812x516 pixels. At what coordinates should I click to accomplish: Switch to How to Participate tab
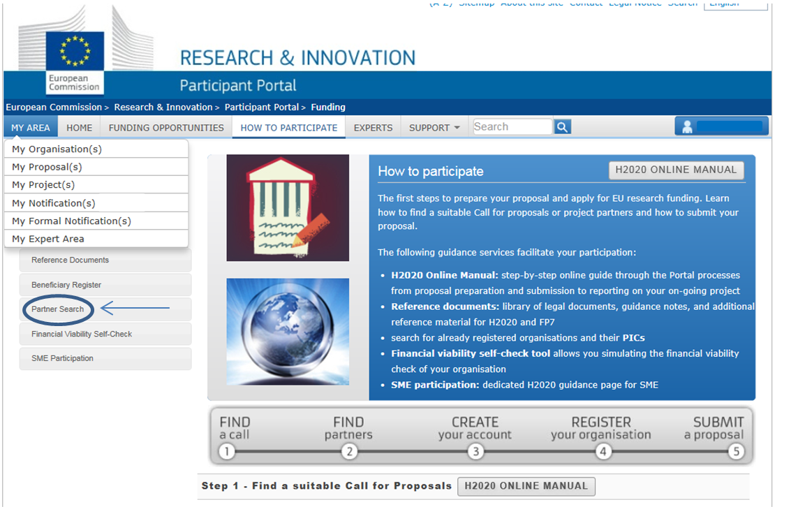(289, 128)
